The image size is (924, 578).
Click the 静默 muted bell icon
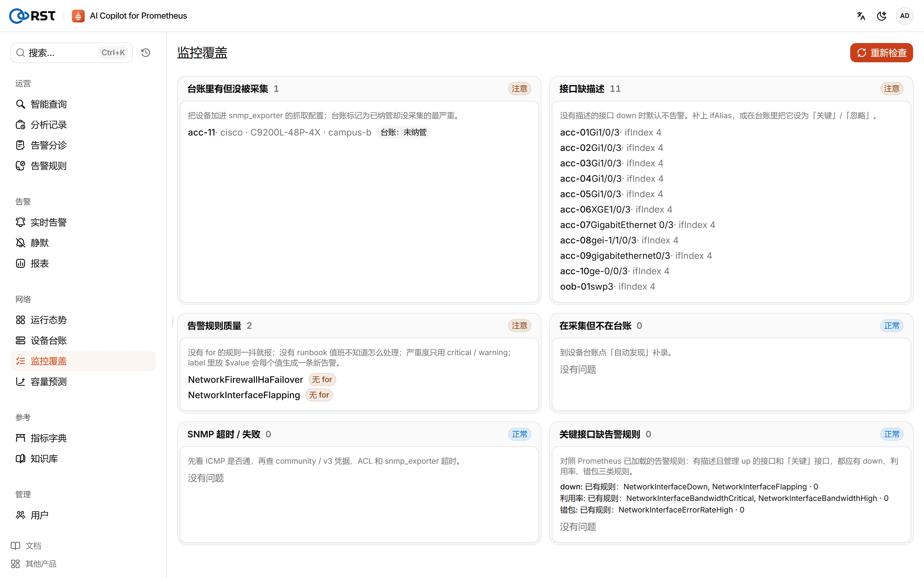tap(21, 243)
